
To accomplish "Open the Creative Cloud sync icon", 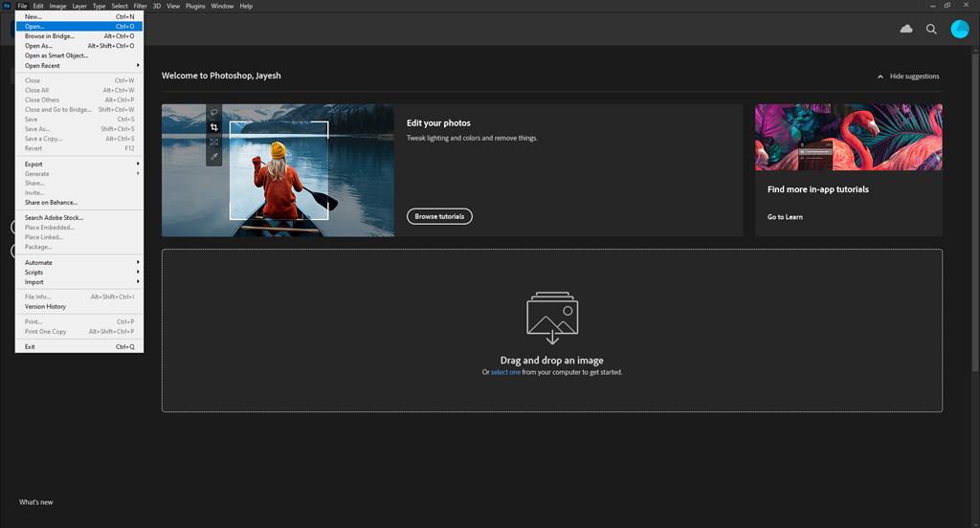I will click(x=906, y=29).
